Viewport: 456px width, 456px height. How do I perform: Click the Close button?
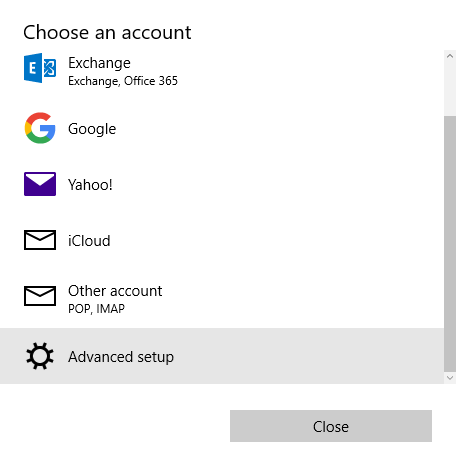(331, 426)
